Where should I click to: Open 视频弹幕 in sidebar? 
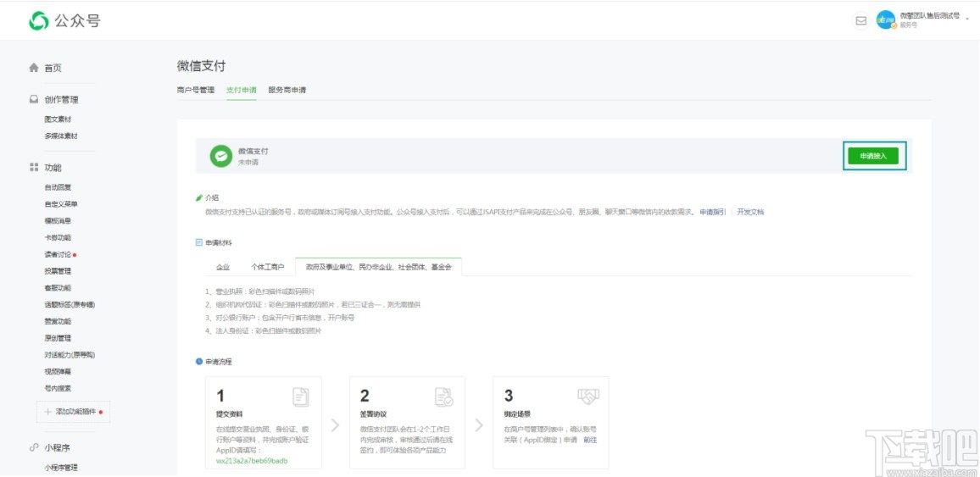[58, 371]
